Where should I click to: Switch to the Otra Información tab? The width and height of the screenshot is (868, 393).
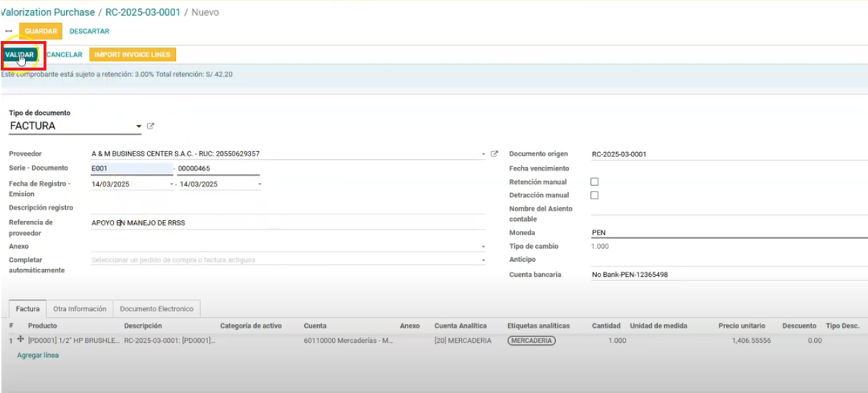click(80, 309)
